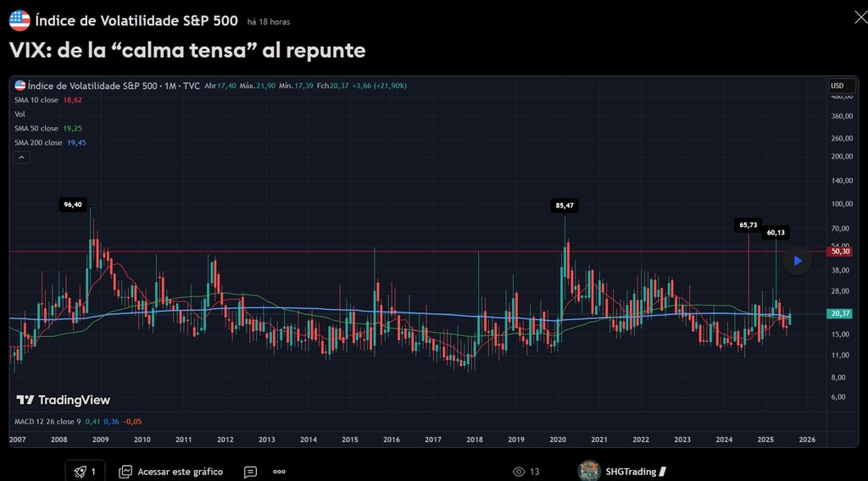Click the 2026 label on time axis
This screenshot has height=481, width=868.
click(x=807, y=440)
